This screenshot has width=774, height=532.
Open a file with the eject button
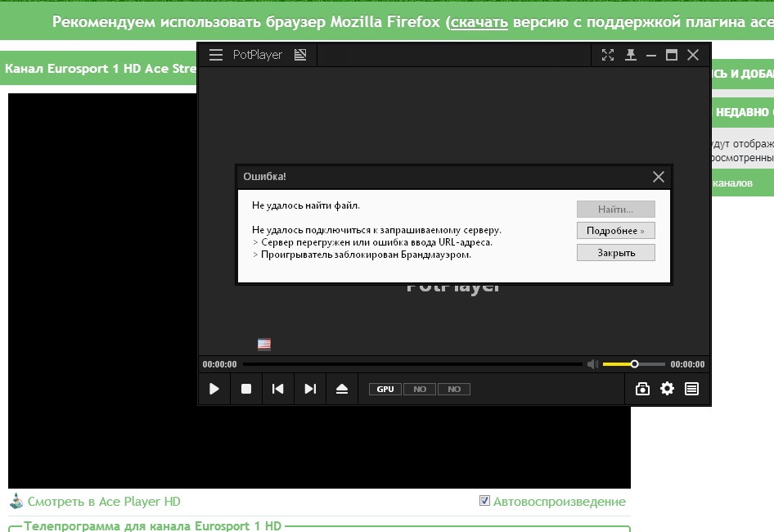click(x=342, y=389)
